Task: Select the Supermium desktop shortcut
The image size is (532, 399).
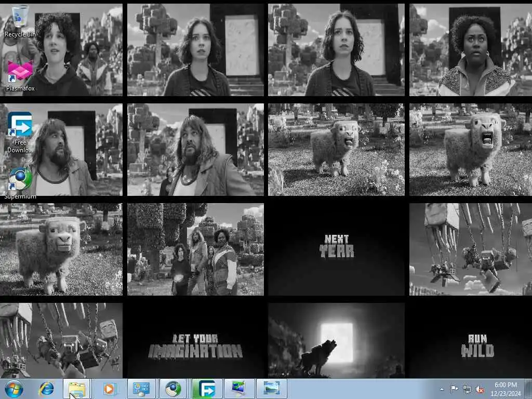Action: point(20,183)
